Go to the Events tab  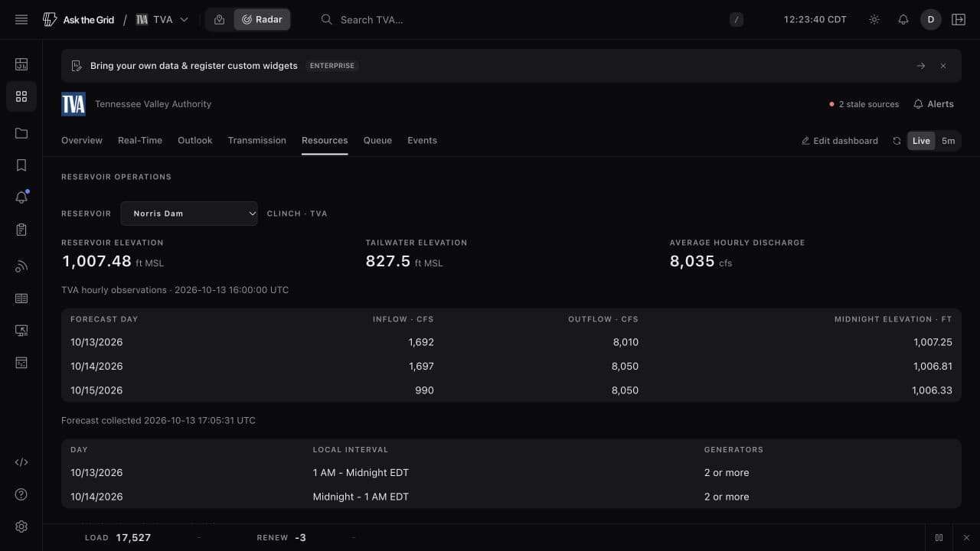[x=422, y=141]
